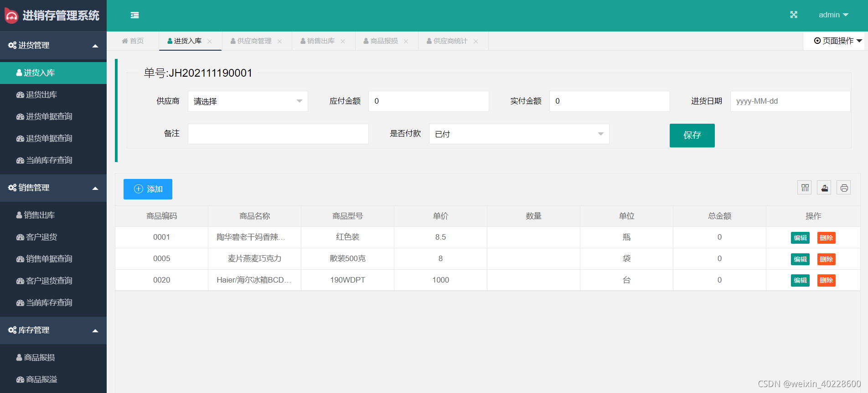Open 退货单据查询 in the sidebar

point(53,138)
